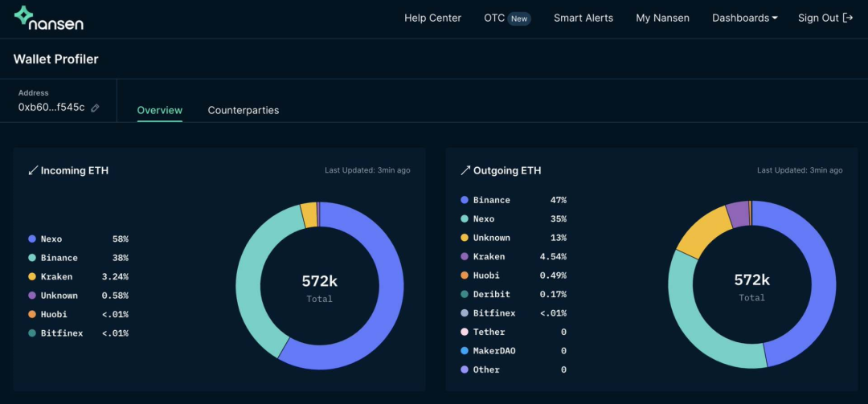
Task: Select the Overview tab
Action: click(x=159, y=110)
